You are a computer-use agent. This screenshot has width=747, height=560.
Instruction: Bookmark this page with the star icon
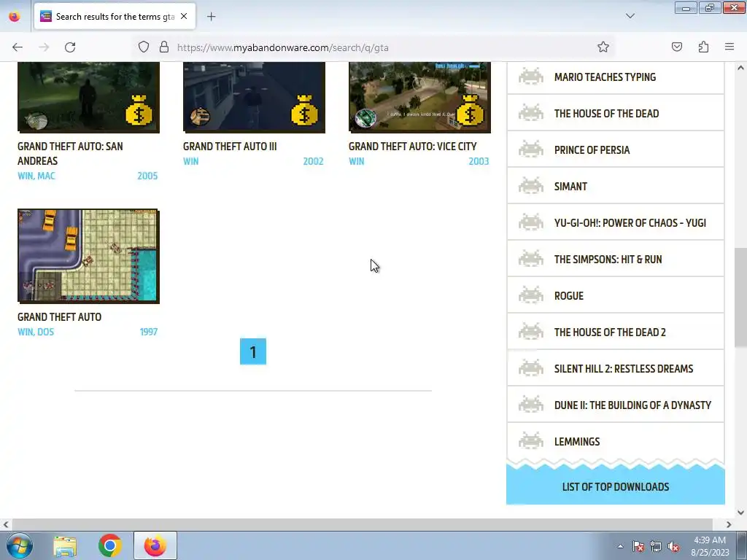coord(603,47)
